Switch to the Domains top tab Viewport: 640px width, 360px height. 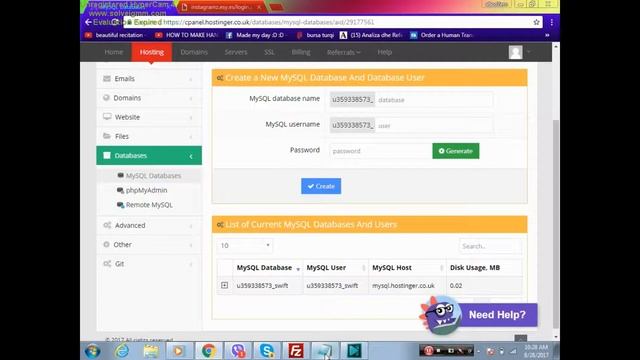[194, 52]
